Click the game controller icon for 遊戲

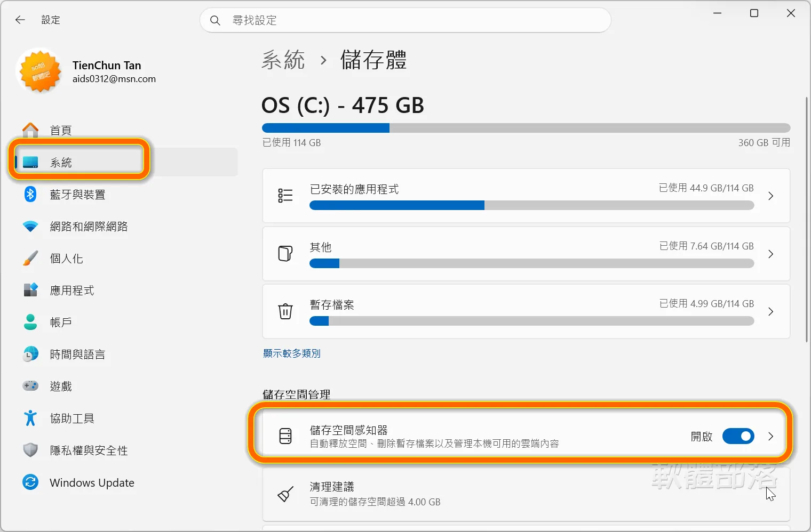coord(30,386)
